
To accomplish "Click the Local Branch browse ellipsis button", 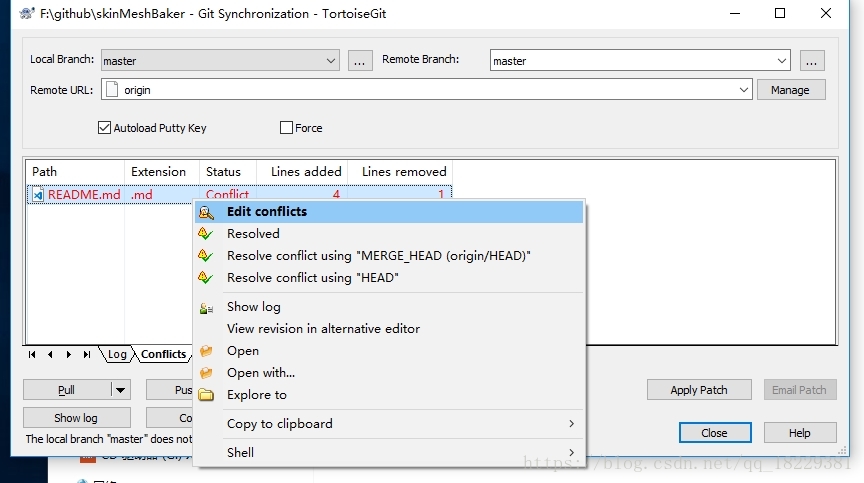I will (x=360, y=61).
